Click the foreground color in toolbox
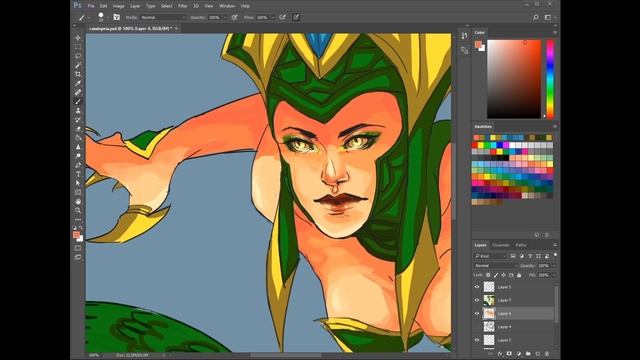Screen dimensions: 640x360 coord(76,235)
